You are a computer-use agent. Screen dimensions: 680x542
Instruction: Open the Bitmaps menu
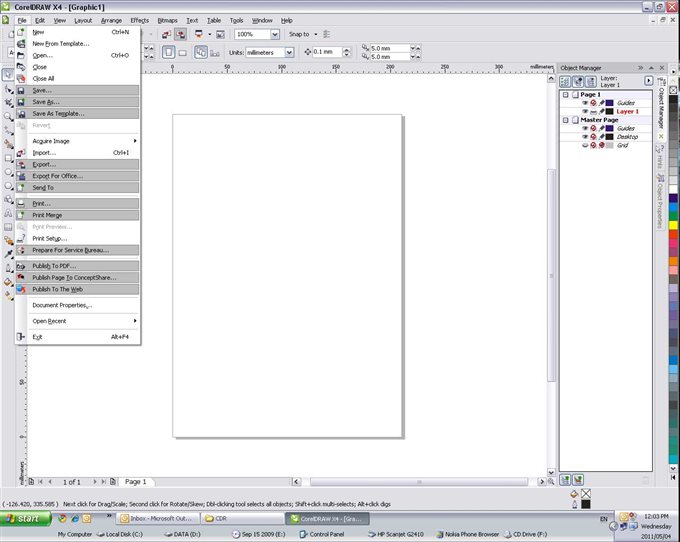point(167,20)
